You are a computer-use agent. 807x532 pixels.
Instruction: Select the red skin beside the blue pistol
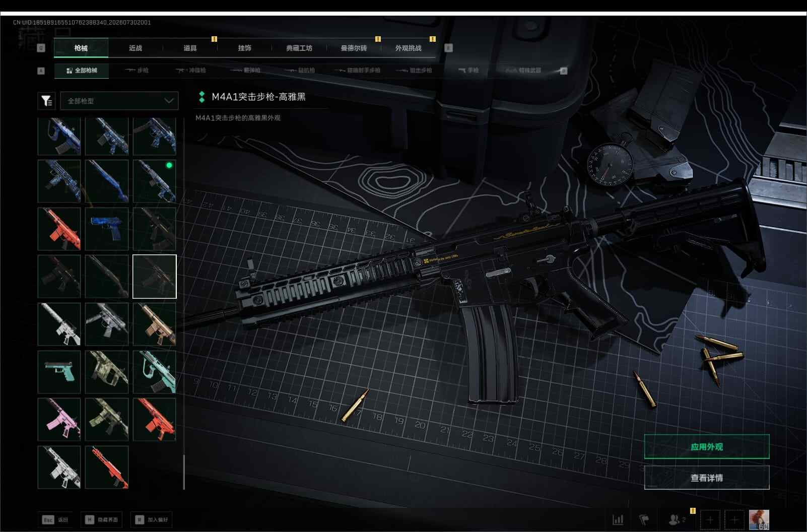(x=59, y=229)
